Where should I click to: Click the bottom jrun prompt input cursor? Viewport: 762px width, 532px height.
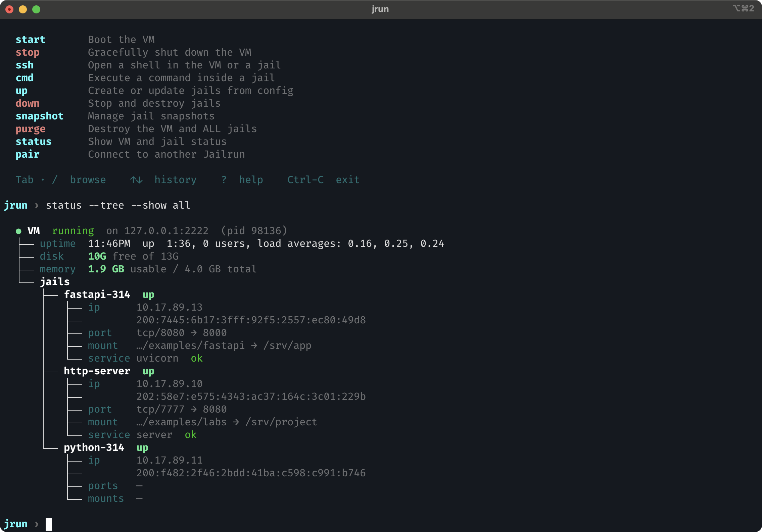tap(49, 524)
